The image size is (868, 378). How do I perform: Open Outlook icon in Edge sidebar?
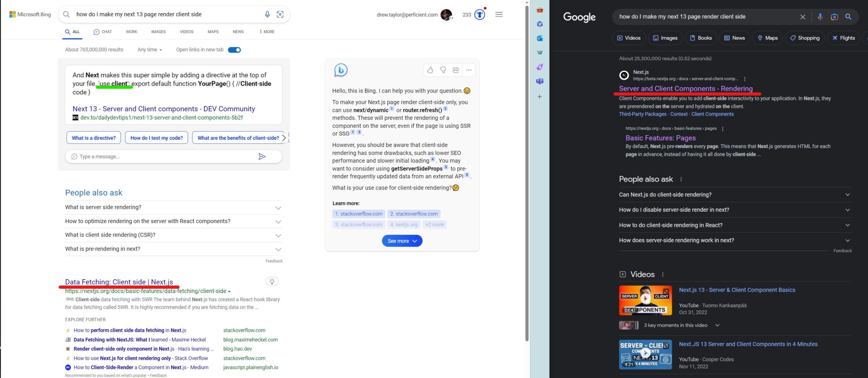(540, 38)
